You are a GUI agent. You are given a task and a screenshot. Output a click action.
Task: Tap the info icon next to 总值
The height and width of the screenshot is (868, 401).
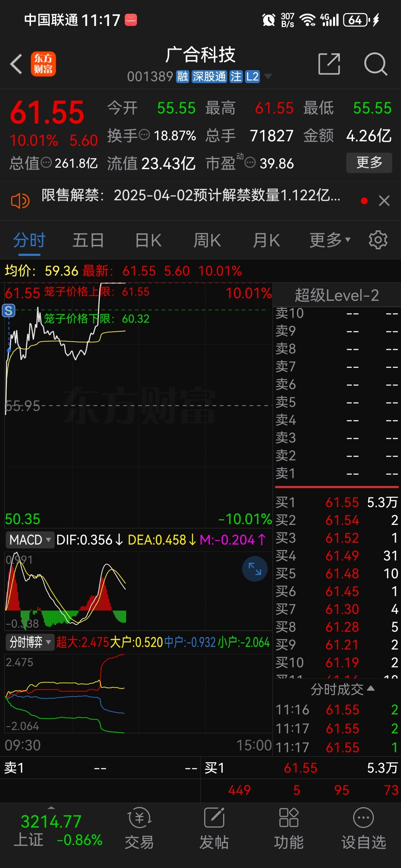pyautogui.click(x=46, y=162)
